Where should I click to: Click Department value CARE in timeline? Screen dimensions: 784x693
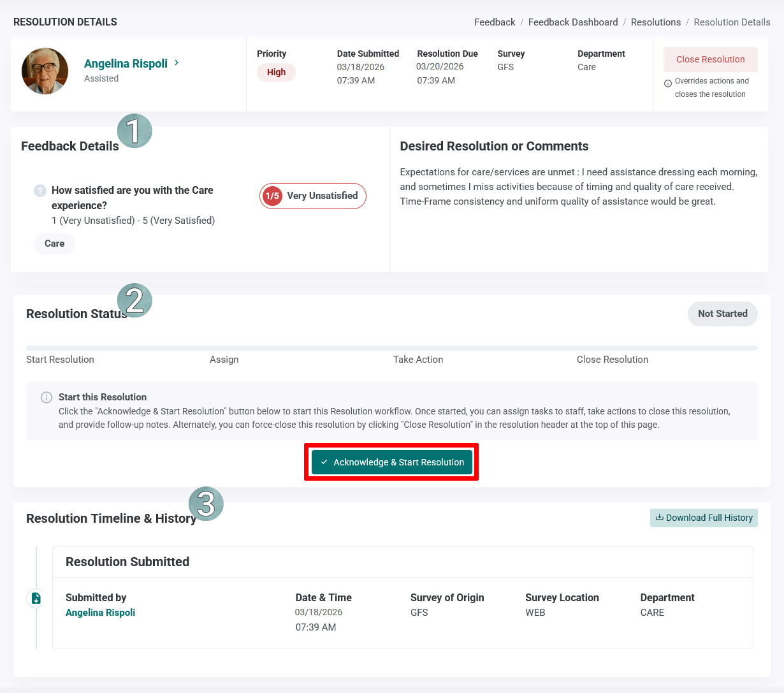652,613
